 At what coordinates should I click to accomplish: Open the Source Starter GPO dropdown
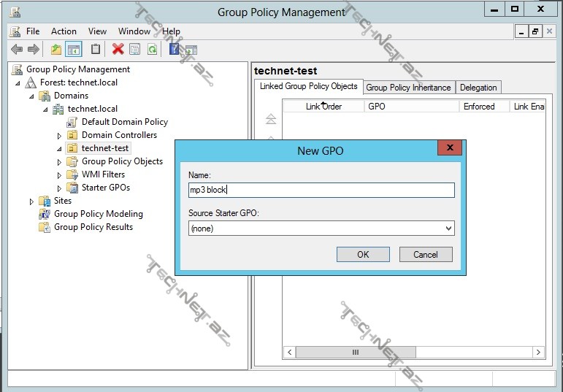click(448, 228)
